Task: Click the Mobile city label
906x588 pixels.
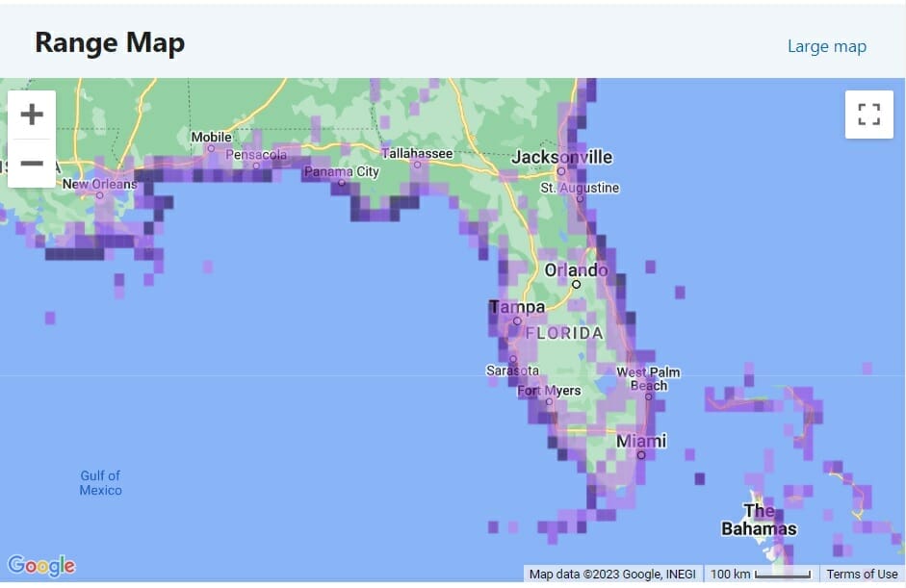Action: click(212, 138)
